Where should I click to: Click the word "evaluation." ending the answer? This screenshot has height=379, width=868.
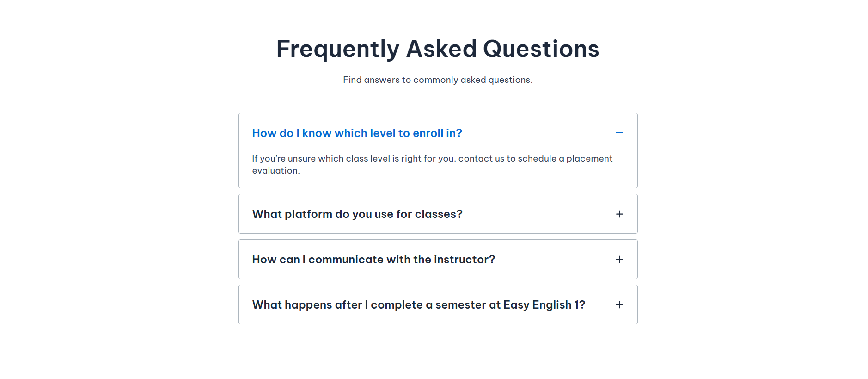click(x=275, y=171)
